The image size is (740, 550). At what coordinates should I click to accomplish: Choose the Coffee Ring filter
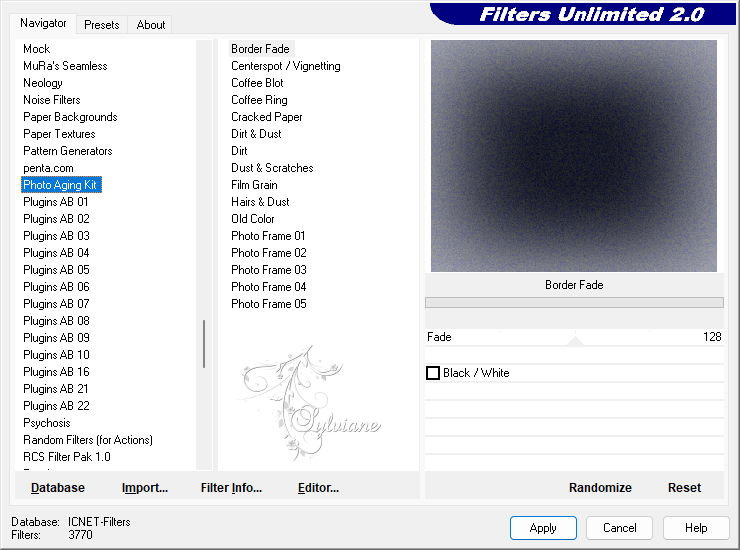[259, 100]
